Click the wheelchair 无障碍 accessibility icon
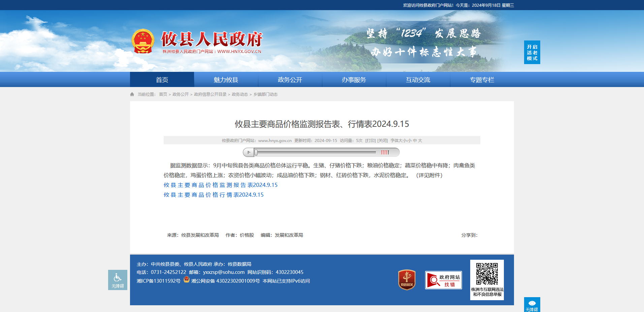The image size is (644, 312). 118,280
